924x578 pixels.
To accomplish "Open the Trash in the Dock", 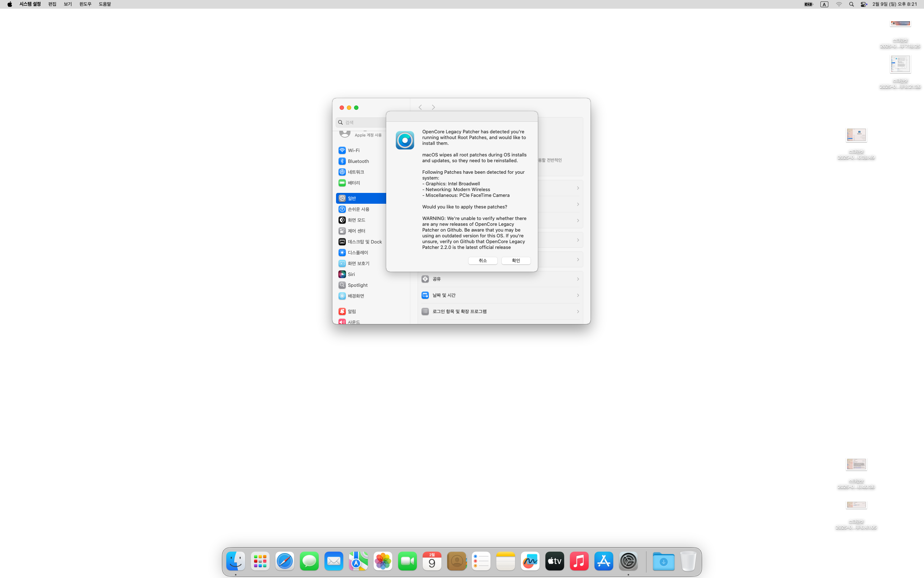I will click(688, 561).
